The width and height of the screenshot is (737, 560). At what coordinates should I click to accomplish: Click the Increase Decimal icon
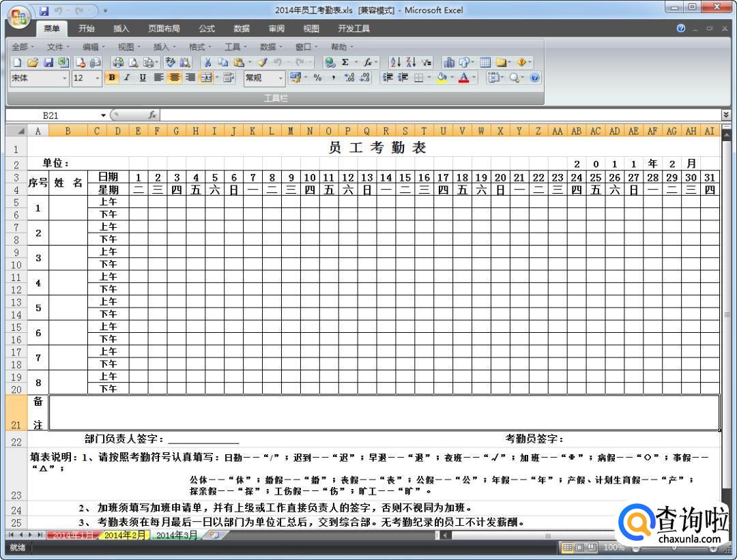point(350,78)
